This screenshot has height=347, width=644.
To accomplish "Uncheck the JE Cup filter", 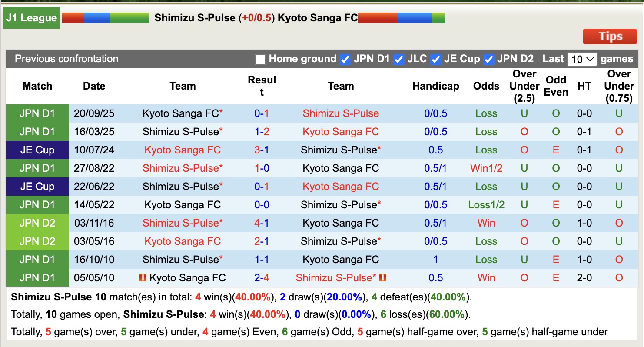I will pos(435,59).
